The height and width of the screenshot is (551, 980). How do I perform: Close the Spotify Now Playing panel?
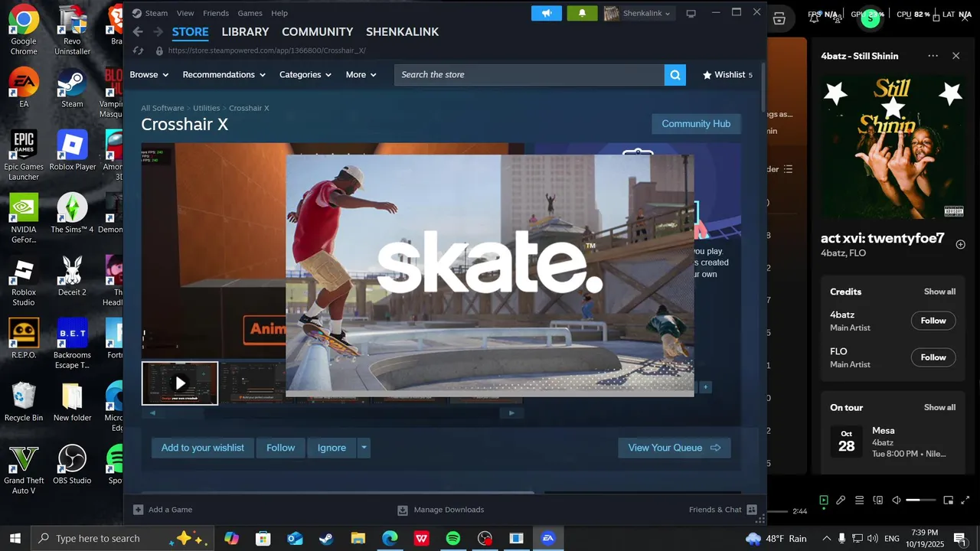[955, 56]
